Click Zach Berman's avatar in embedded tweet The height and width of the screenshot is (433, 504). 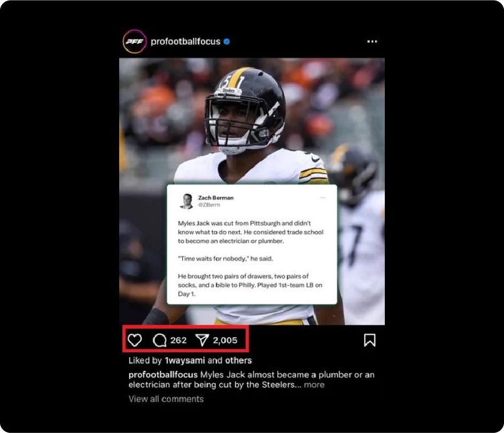[187, 201]
